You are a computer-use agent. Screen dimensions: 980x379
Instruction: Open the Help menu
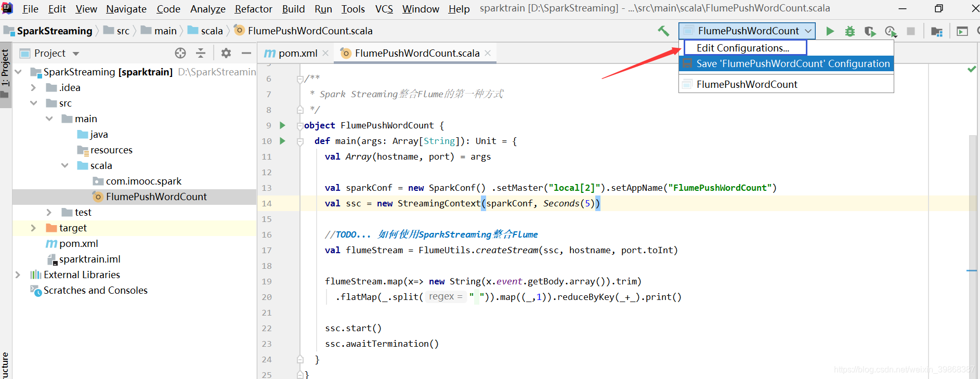click(x=459, y=9)
